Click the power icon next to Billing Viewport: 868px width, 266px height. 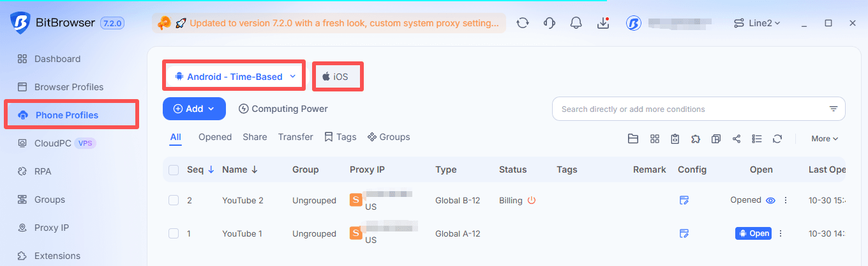tap(531, 200)
